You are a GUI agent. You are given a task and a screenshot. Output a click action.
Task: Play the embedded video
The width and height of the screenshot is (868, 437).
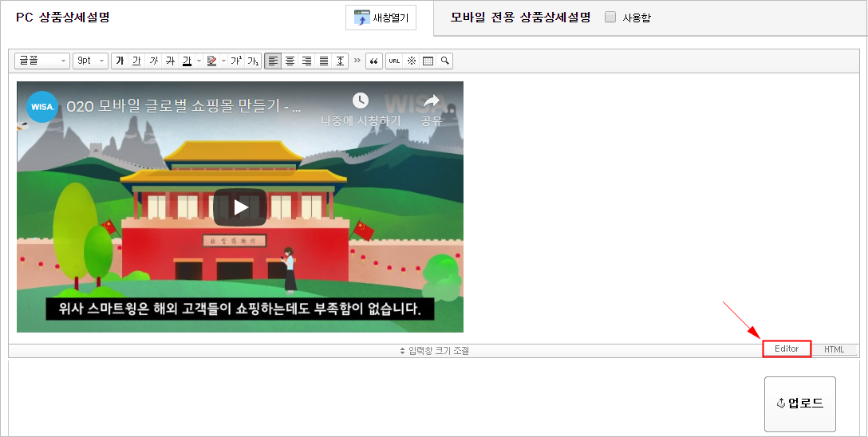point(240,207)
